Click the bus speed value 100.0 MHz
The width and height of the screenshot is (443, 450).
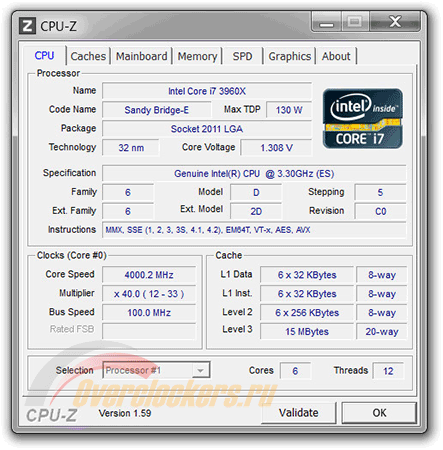point(149,313)
